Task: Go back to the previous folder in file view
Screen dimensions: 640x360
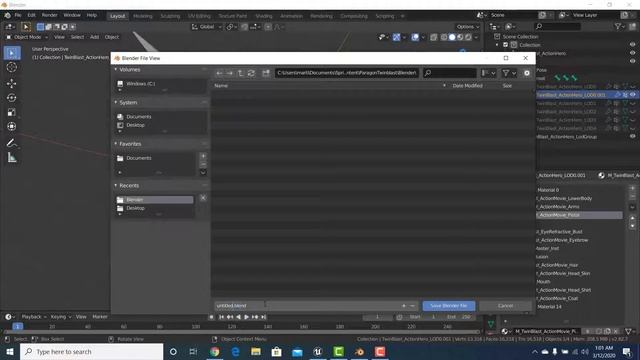Action: 220,73
